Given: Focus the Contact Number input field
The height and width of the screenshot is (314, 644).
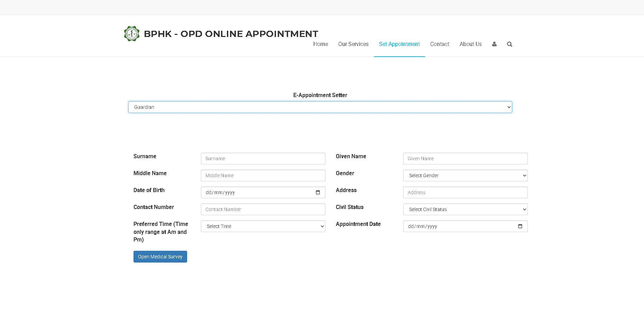Looking at the screenshot, I should pos(263,209).
